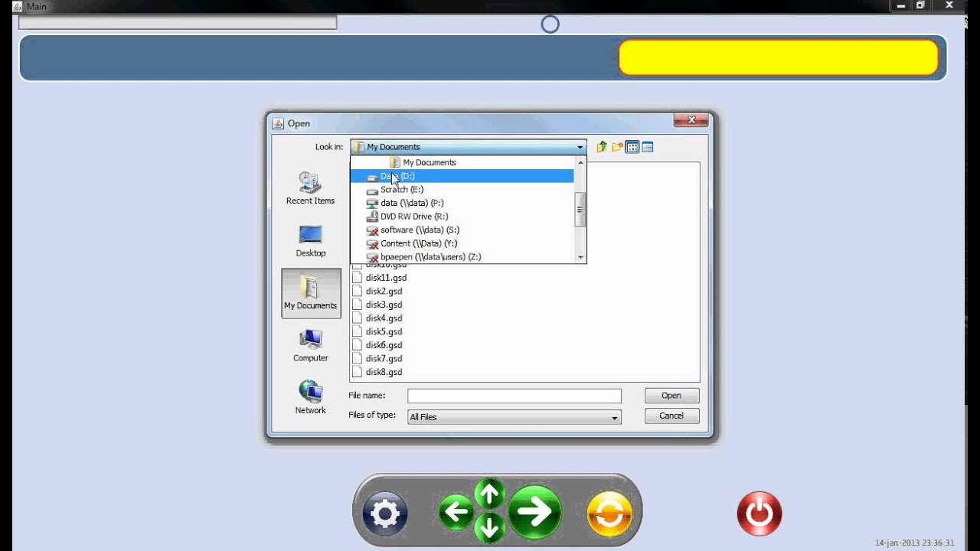Screen dimensions: 980x551
Task: Open Recent Items in the sidebar
Action: pyautogui.click(x=310, y=188)
